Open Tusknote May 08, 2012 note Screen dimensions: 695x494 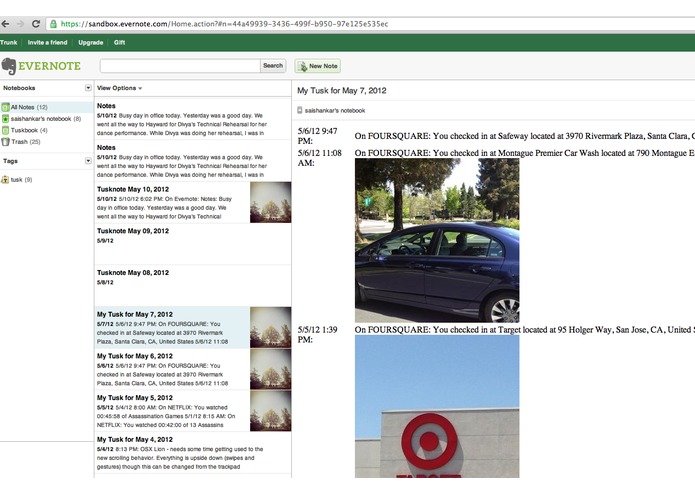(193, 286)
